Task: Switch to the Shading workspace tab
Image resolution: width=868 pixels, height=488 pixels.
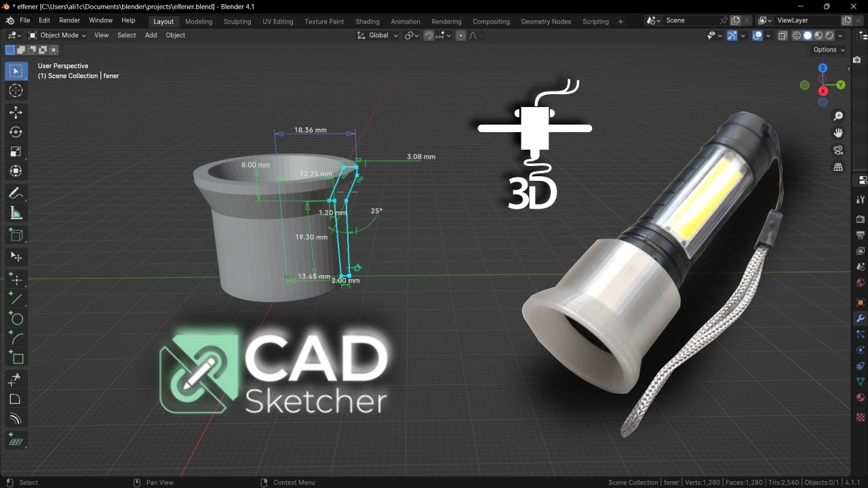Action: click(368, 21)
